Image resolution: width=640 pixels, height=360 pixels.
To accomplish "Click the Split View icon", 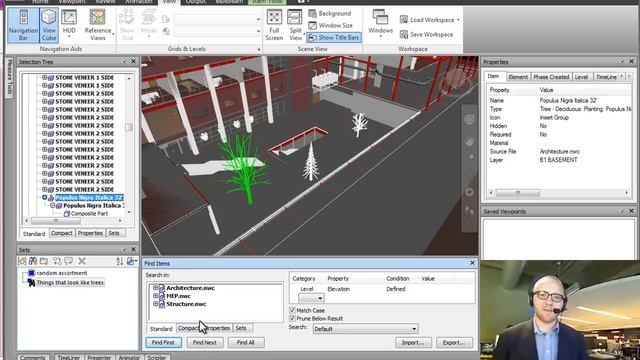I will 295,18.
